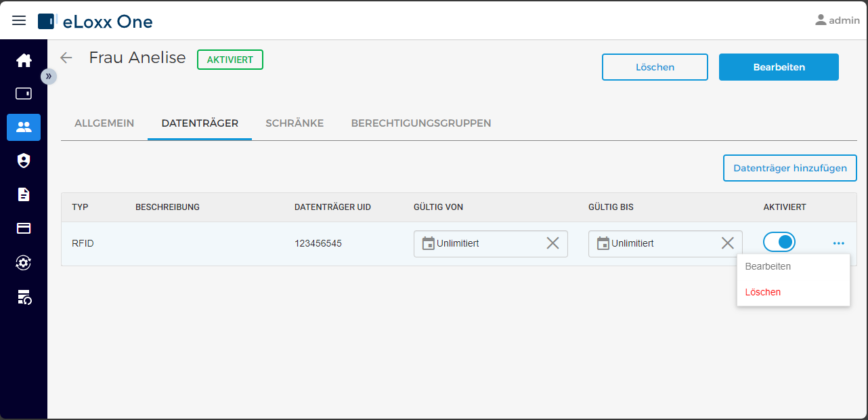Screen dimensions: 868x420
Task: Toggle the RFID Aktiviert switch
Action: click(x=779, y=242)
